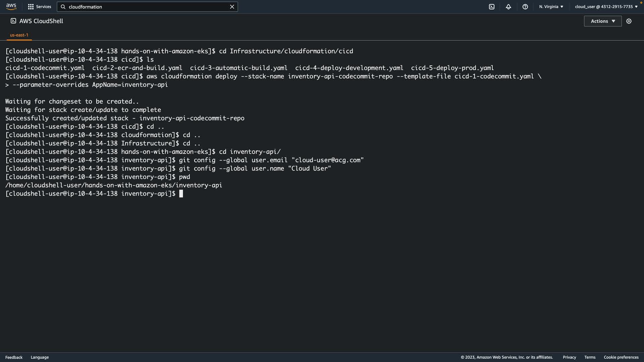Open the notifications bell icon
This screenshot has height=362, width=644.
508,7
